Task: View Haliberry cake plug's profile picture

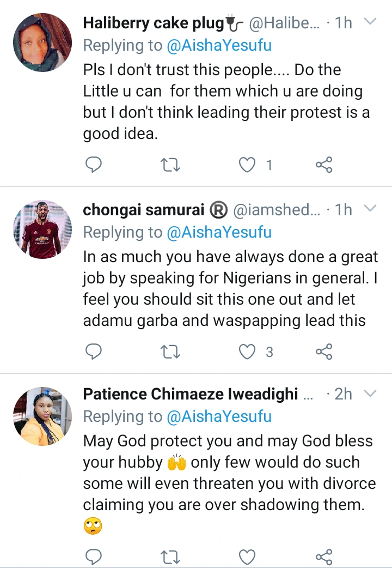Action: tap(42, 42)
